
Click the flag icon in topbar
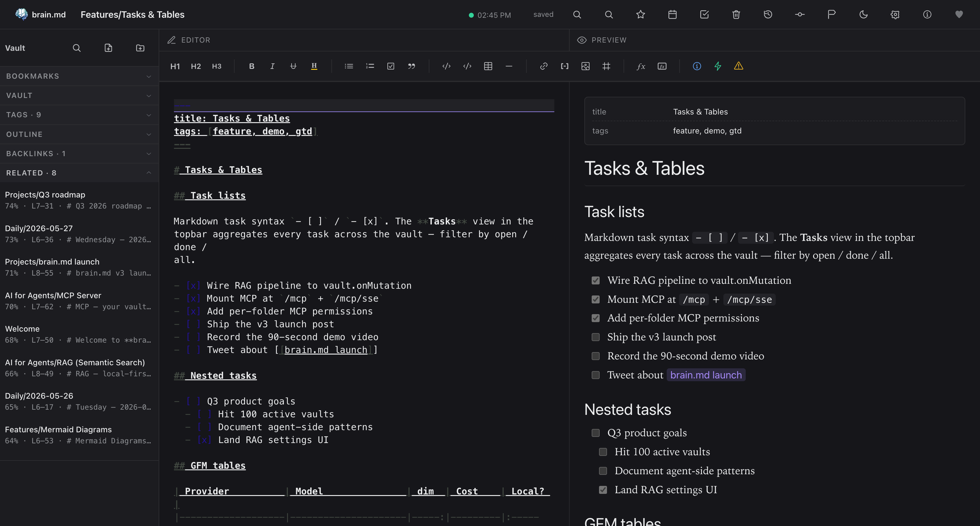click(x=832, y=14)
